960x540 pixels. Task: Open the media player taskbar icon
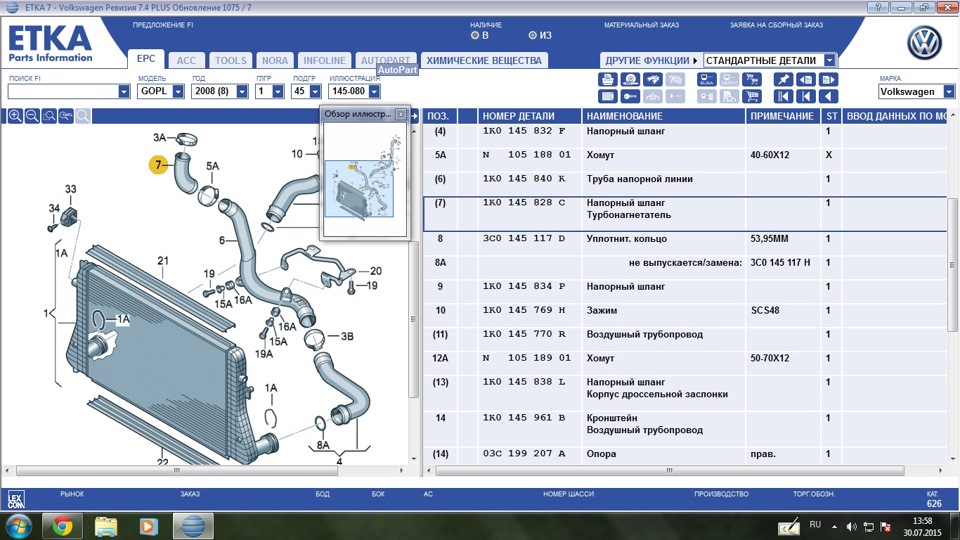pos(149,526)
